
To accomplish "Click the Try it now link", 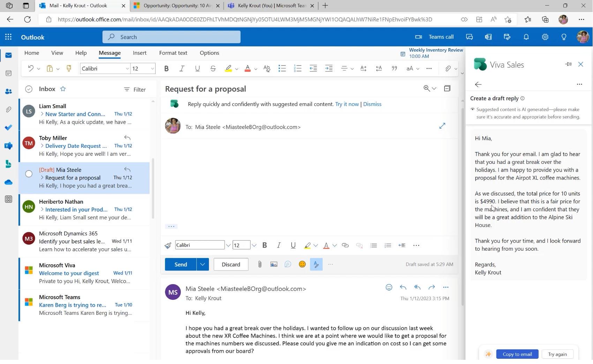I will (x=347, y=104).
